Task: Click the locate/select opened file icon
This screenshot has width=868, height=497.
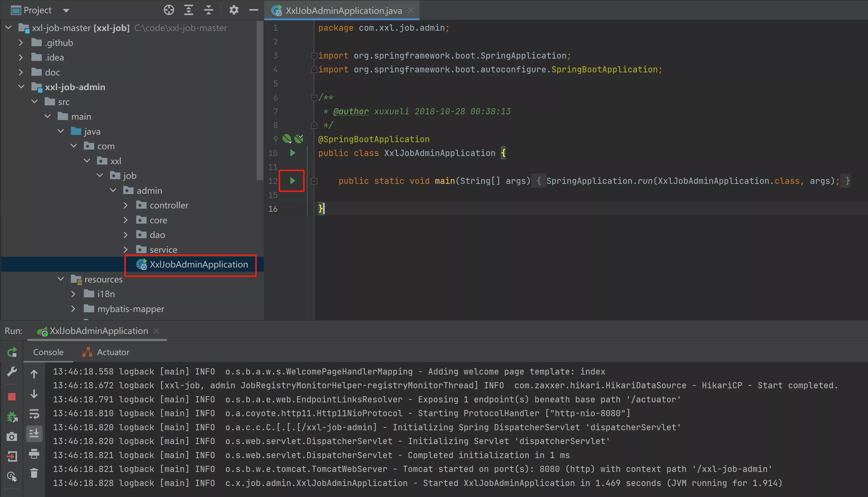Action: [169, 10]
